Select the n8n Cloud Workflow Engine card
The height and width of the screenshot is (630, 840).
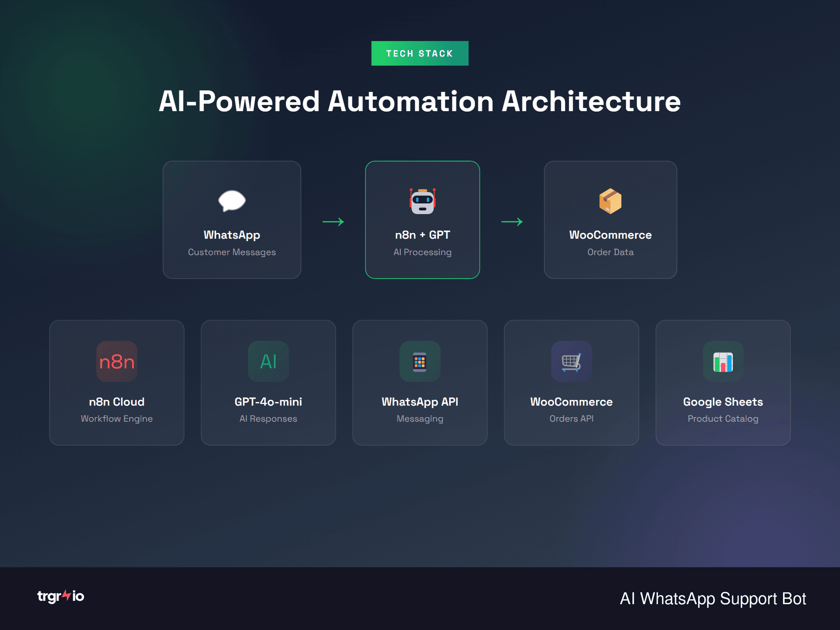[x=116, y=382]
